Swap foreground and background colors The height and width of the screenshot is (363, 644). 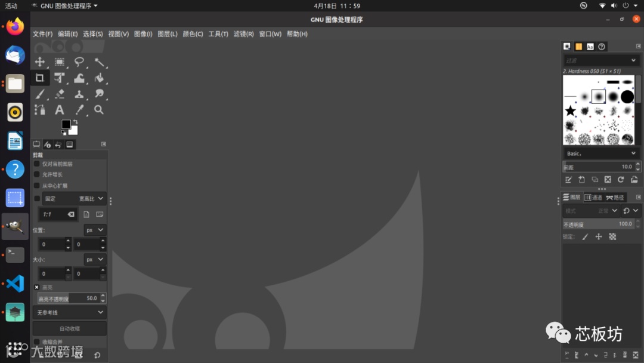tap(75, 122)
